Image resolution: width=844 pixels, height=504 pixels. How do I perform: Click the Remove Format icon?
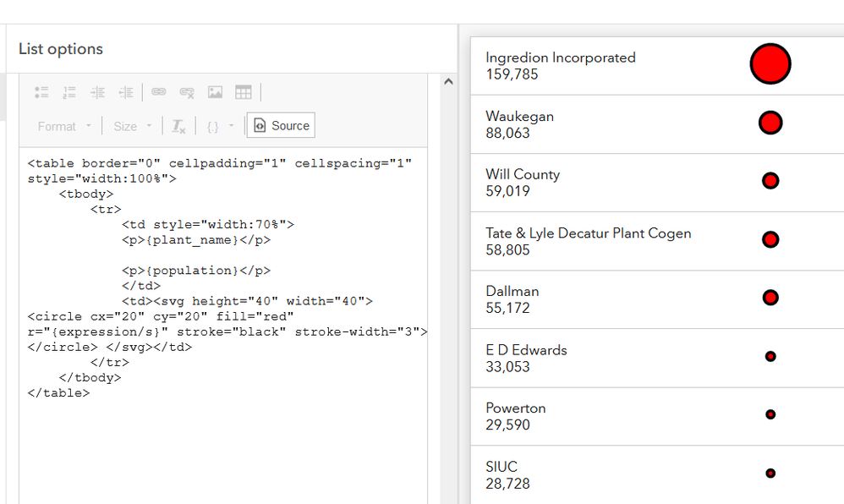(x=178, y=126)
